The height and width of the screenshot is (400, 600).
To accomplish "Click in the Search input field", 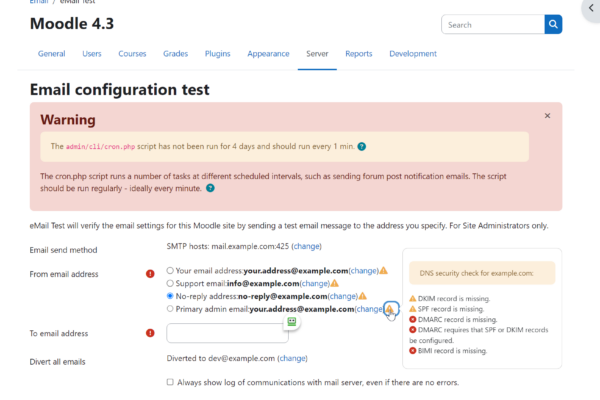I will [x=493, y=24].
